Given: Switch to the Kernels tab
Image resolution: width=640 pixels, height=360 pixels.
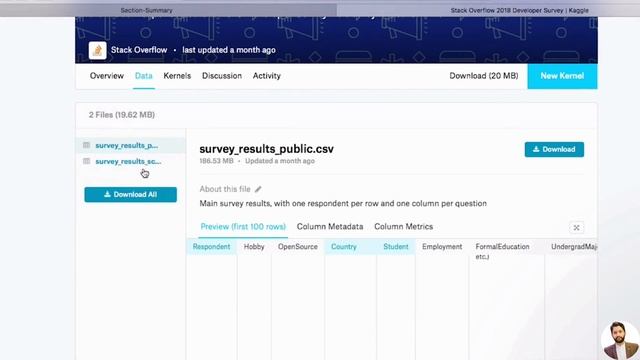Looking at the screenshot, I should point(177,76).
